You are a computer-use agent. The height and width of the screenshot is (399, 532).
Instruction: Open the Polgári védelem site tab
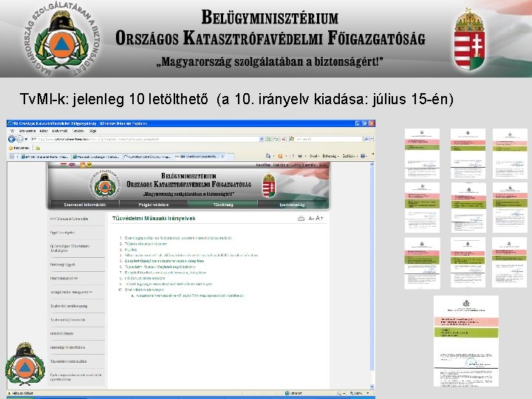click(154, 205)
